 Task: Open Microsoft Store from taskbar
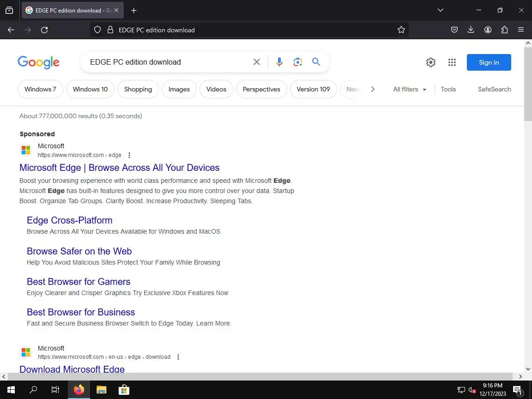pyautogui.click(x=124, y=390)
